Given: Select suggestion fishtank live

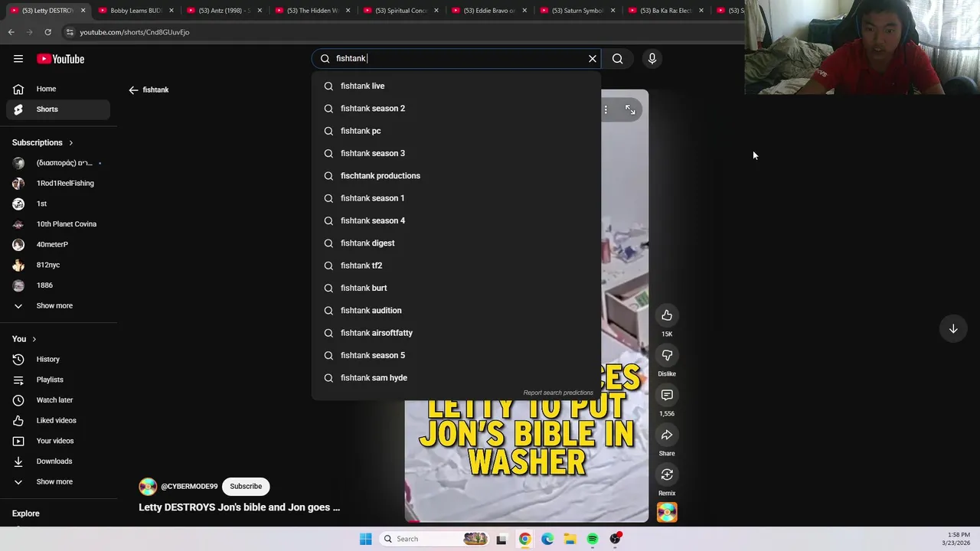Looking at the screenshot, I should 456,86.
